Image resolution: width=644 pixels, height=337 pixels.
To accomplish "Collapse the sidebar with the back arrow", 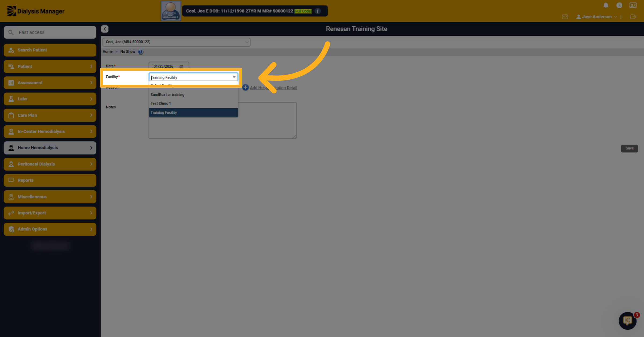I will pos(105,29).
